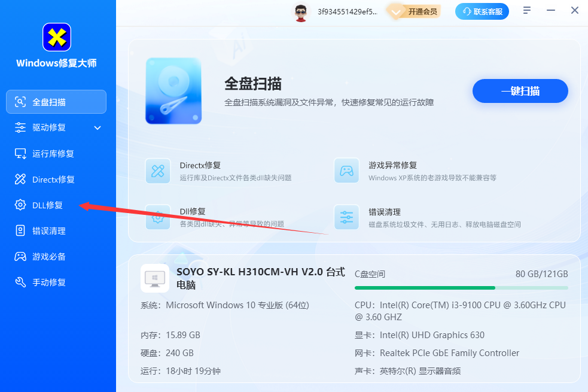This screenshot has width=588, height=392.
Task: Click the 内存: 15.89 GB text
Action: click(170, 335)
